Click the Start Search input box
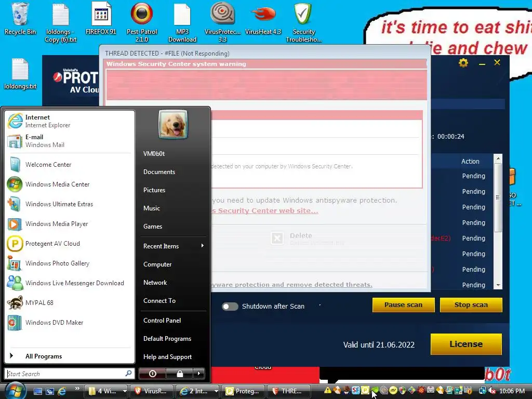The width and height of the screenshot is (532, 399). (x=70, y=374)
